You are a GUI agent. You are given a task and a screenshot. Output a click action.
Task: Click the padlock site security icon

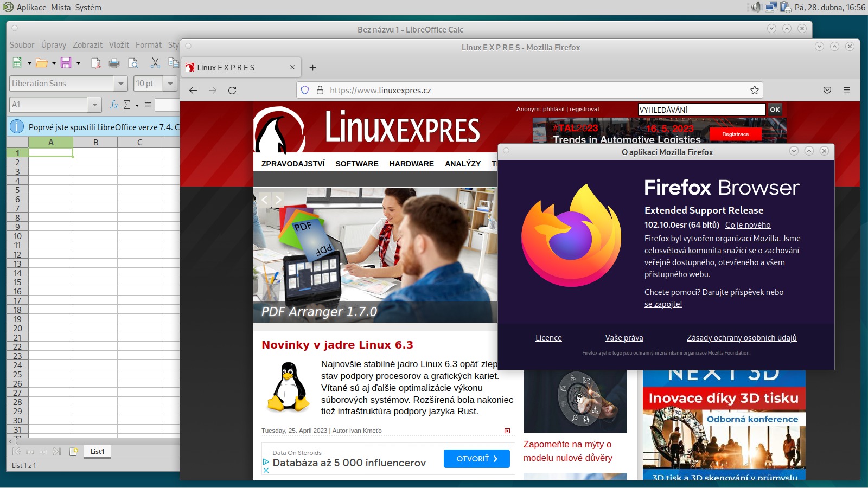(x=320, y=90)
